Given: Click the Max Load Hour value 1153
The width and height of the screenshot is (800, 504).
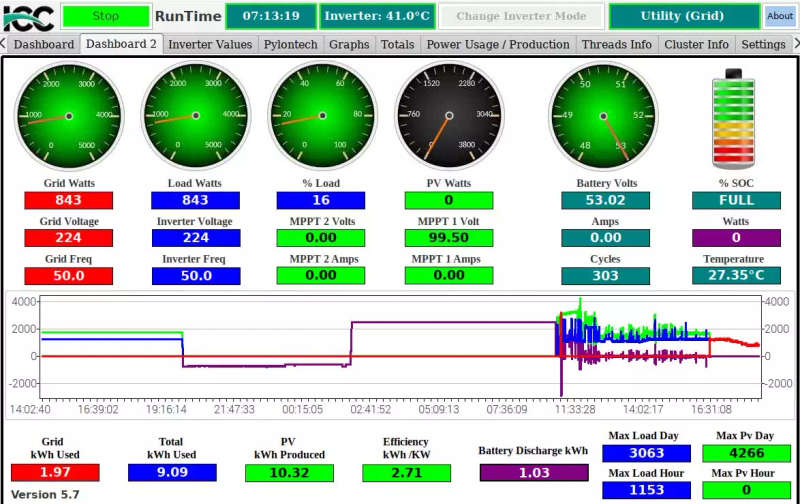Looking at the screenshot, I should click(x=646, y=490).
